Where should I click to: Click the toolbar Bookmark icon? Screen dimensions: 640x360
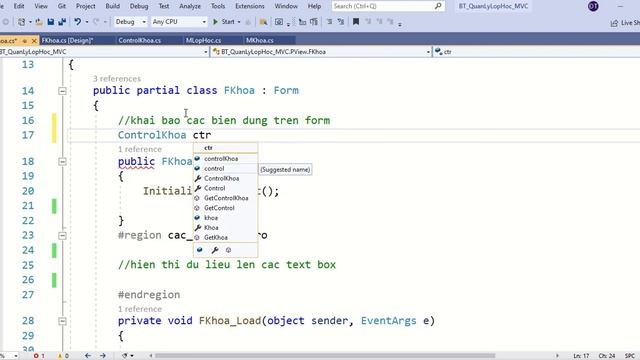click(x=356, y=22)
